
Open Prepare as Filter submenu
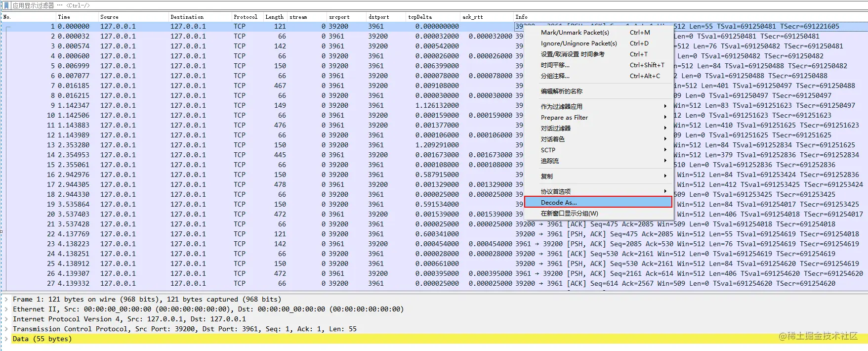[598, 117]
